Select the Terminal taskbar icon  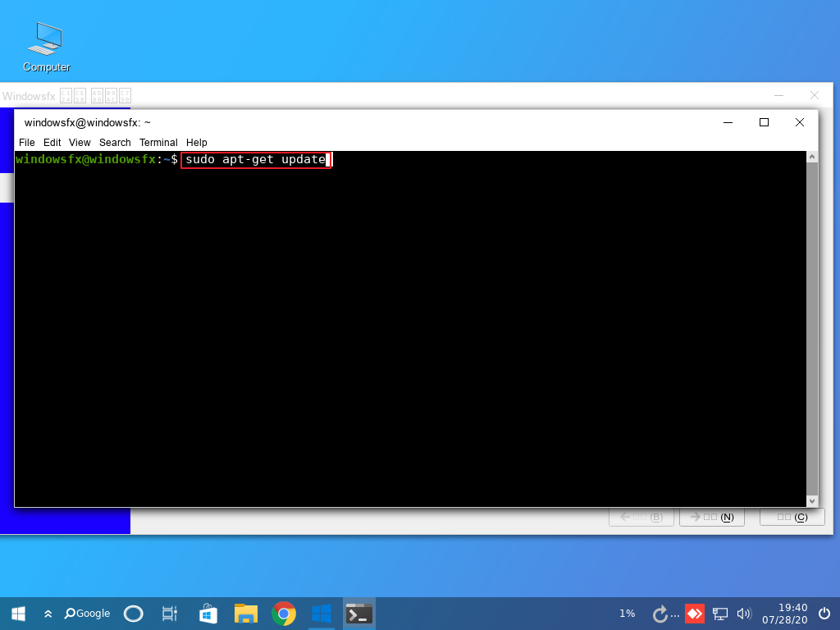[x=359, y=614]
